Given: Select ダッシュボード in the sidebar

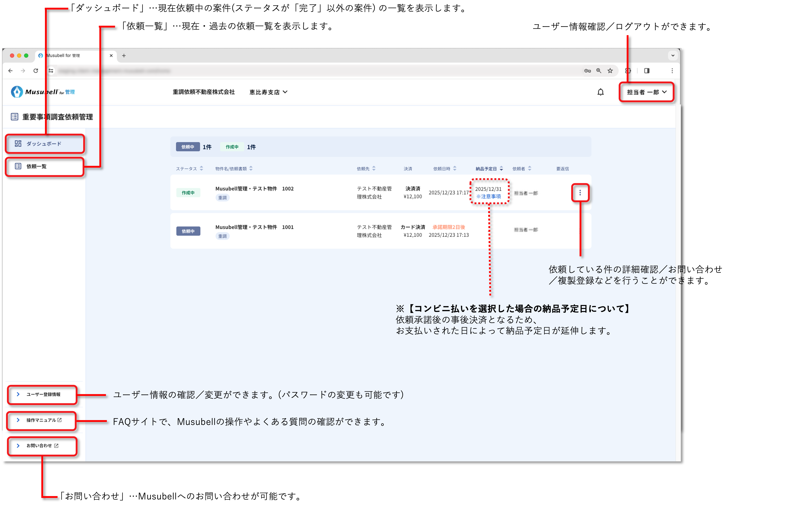Looking at the screenshot, I should 44,144.
